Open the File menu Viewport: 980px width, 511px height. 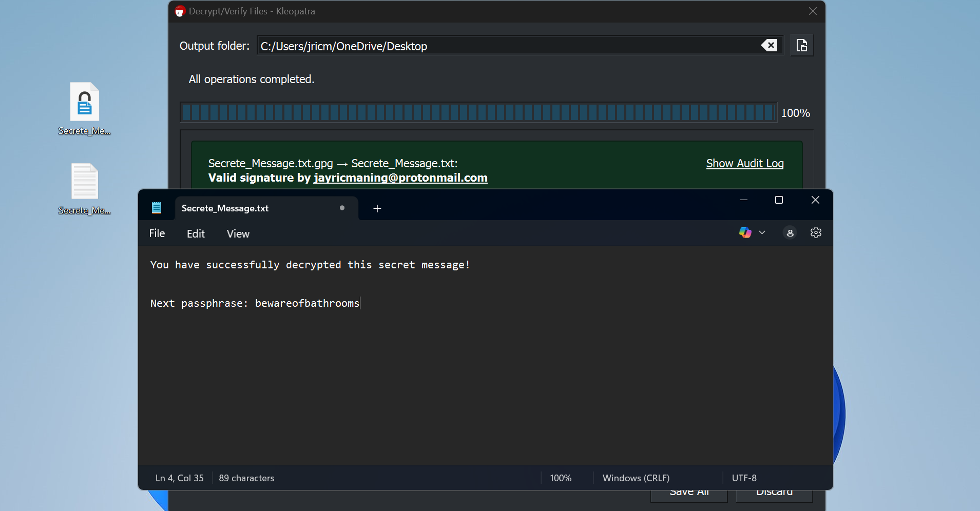pyautogui.click(x=157, y=234)
